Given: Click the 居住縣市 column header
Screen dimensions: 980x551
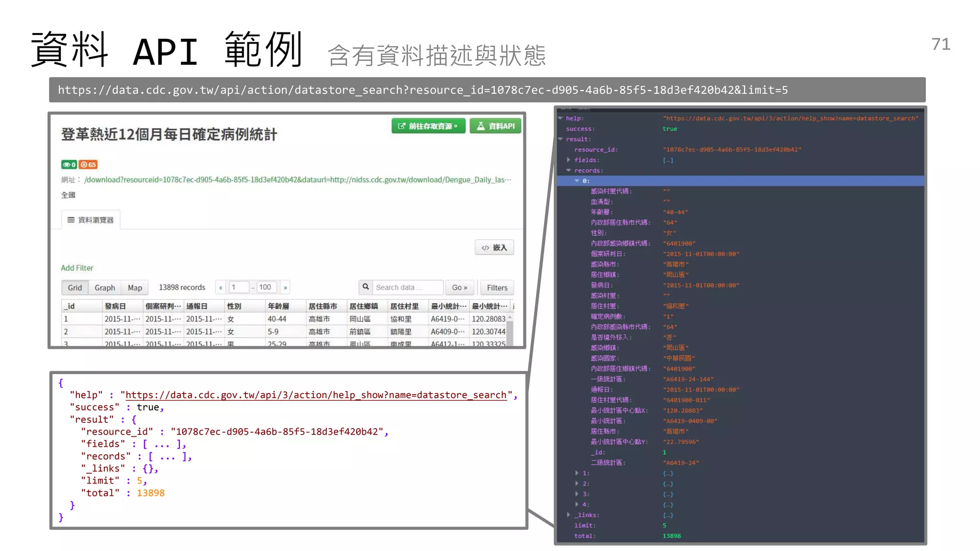Looking at the screenshot, I should click(x=326, y=306).
